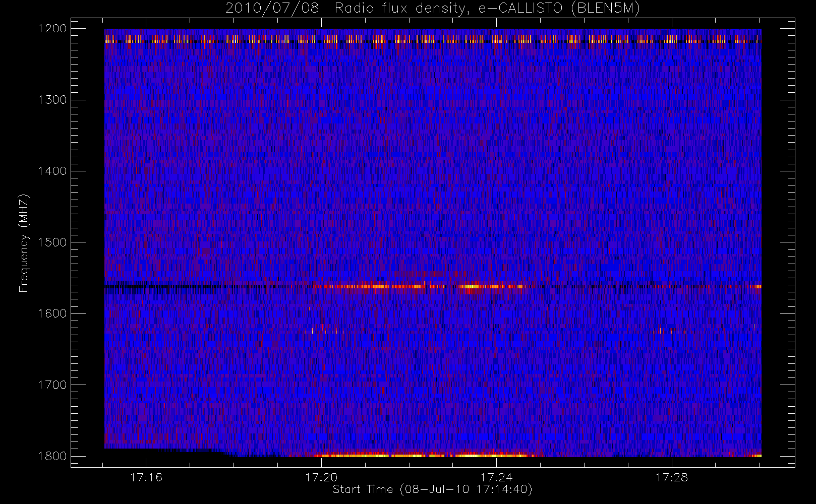This screenshot has height=504, width=816.
Task: Click the plot title 'Radio flux density, e-CALLISTO (BLEN5M)'
Action: coord(487,8)
